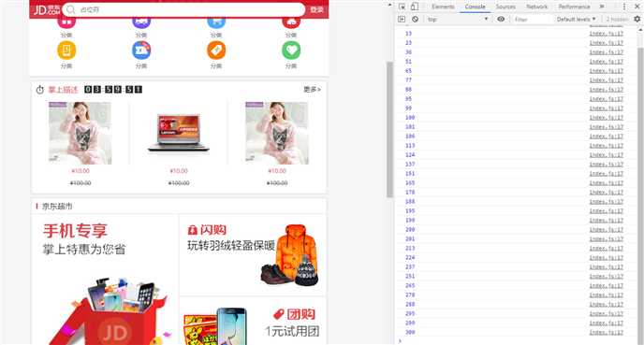Click the 京东超市 section header
Screen dimensions: 644x345
pyautogui.click(x=57, y=206)
